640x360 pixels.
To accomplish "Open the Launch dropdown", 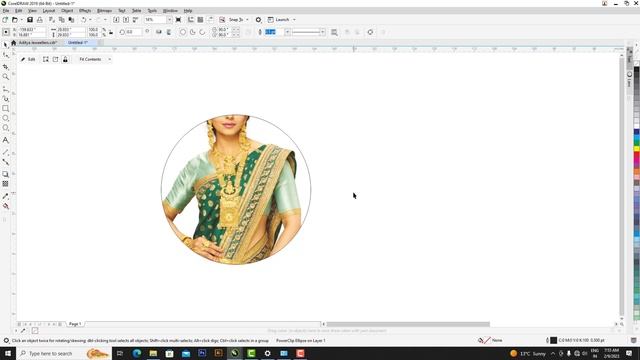I will 294,20.
